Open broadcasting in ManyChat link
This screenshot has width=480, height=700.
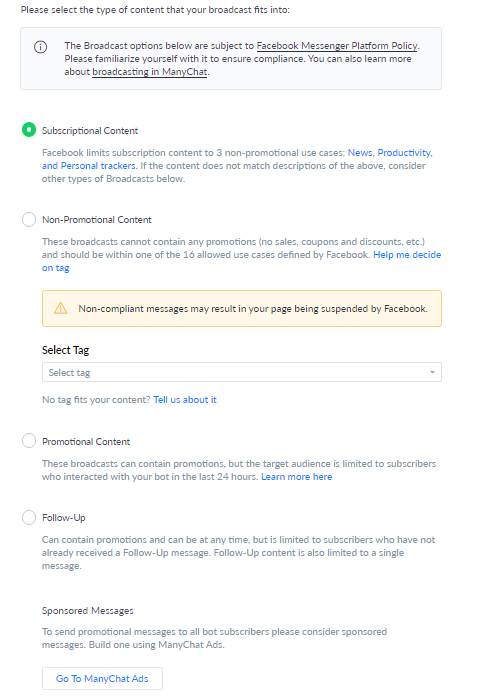pos(150,72)
